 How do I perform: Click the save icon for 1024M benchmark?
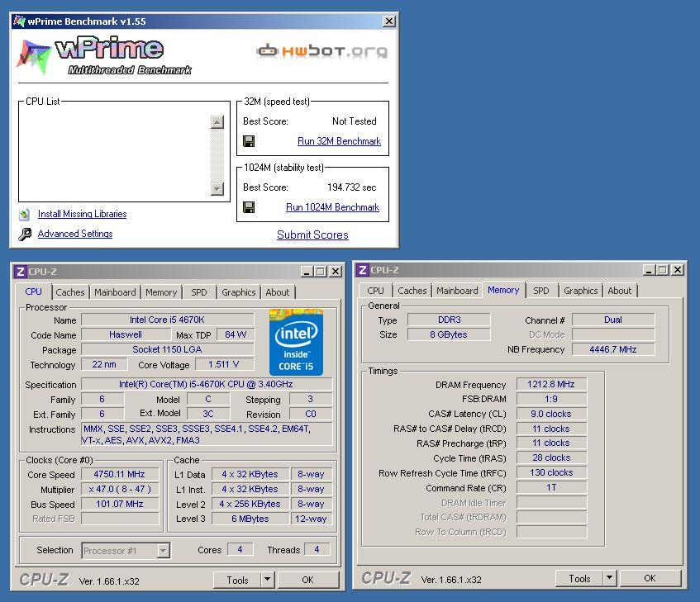(x=249, y=207)
